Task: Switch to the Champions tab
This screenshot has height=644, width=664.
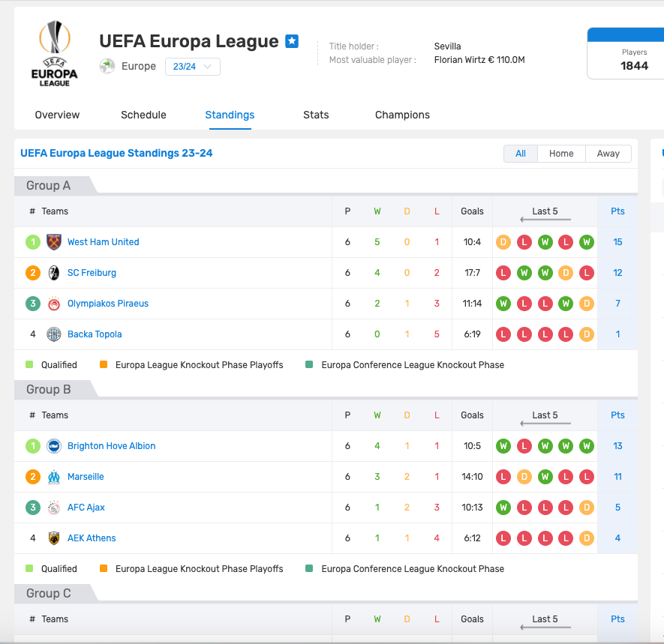Action: 402,115
